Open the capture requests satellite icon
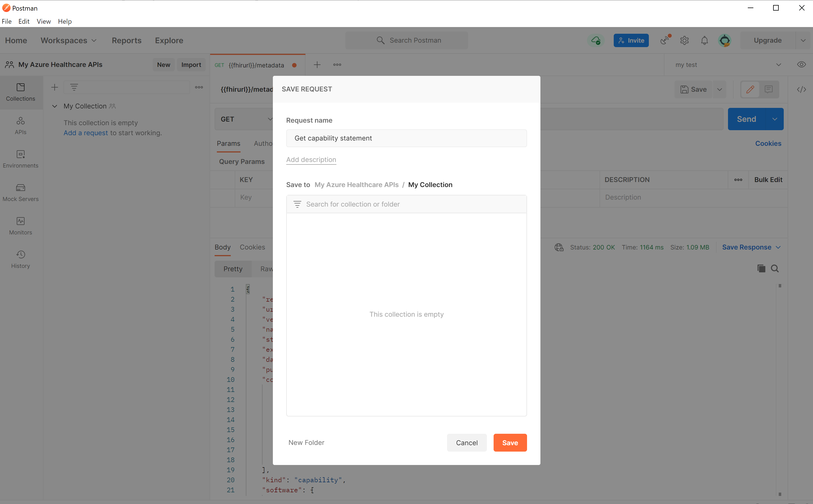 coord(665,40)
